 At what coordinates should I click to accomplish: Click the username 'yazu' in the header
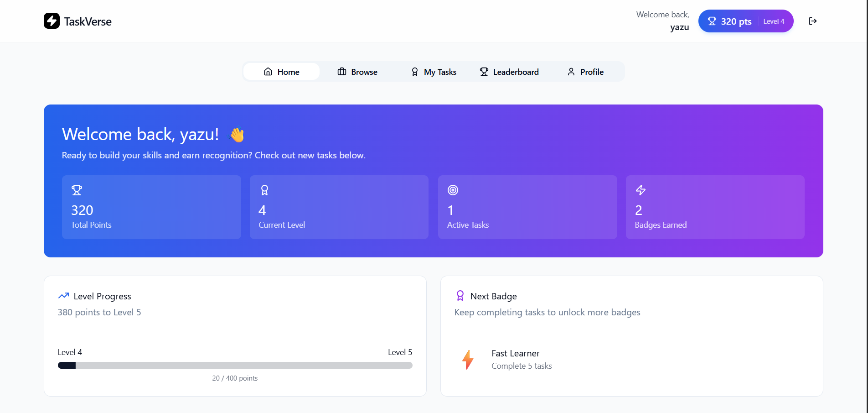tap(679, 27)
